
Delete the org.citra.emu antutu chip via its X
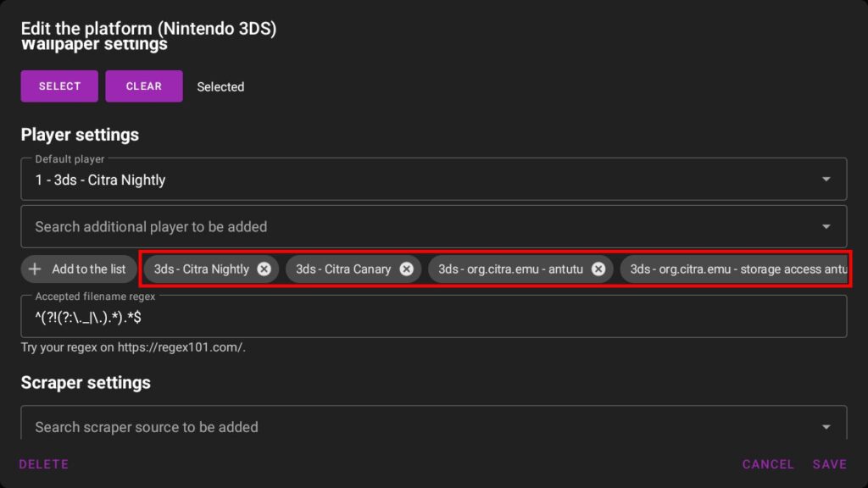(x=598, y=269)
